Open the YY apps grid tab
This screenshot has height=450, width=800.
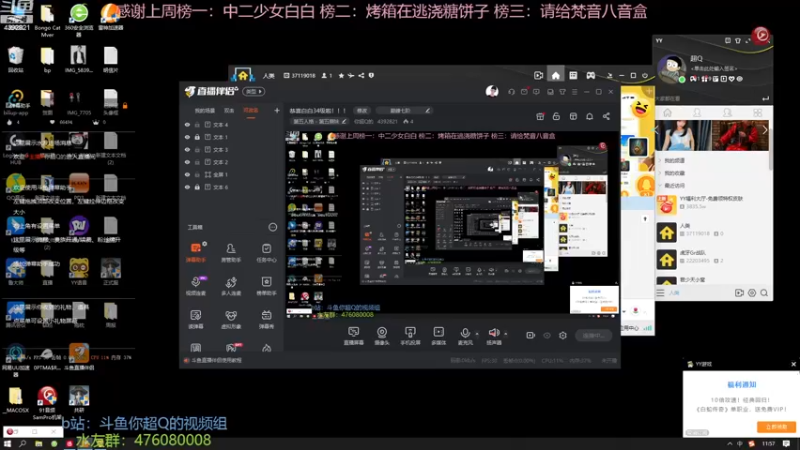[757, 113]
